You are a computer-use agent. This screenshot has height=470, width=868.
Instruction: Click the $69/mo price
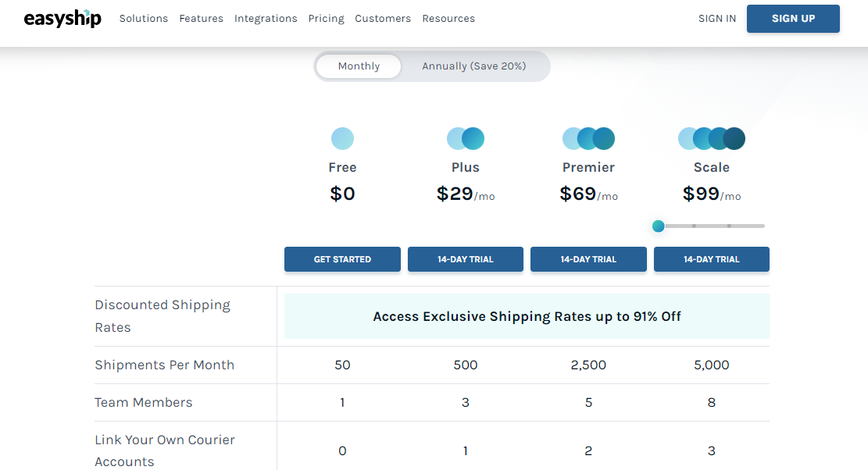pos(588,194)
